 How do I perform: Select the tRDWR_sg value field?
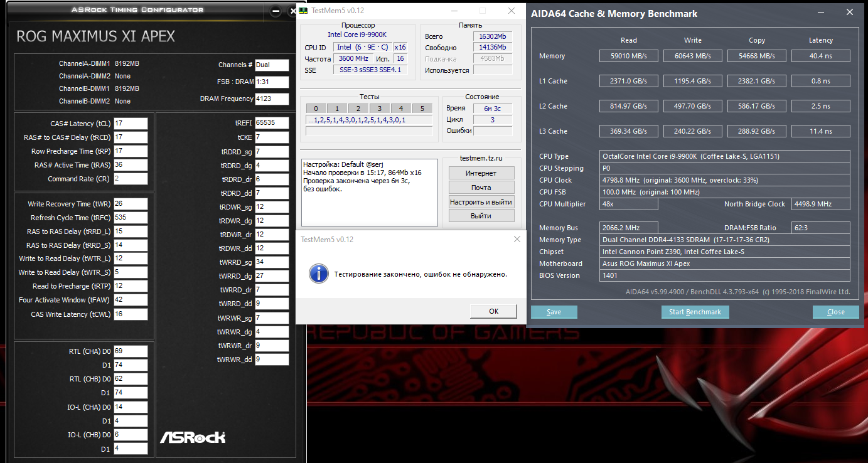272,207
